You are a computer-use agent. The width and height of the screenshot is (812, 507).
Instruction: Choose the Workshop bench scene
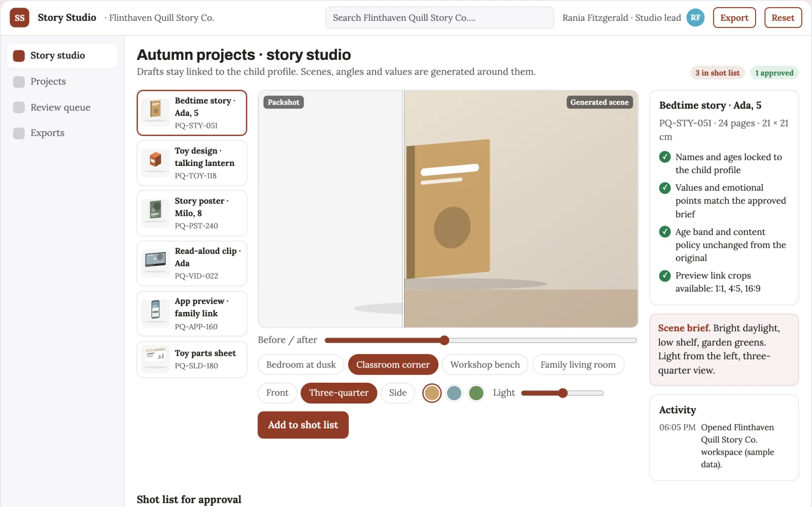pyautogui.click(x=485, y=364)
